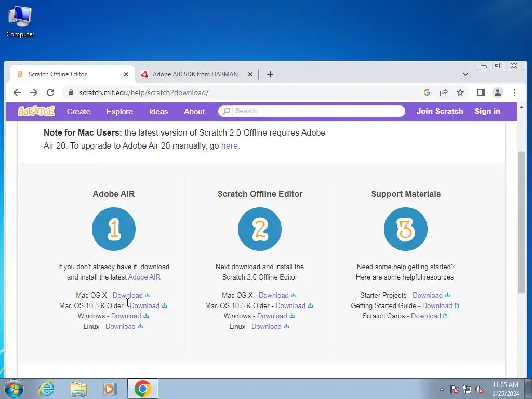Switch to the Scratch Offline Editor tab
Viewport: 532px width, 399px height.
click(58, 74)
